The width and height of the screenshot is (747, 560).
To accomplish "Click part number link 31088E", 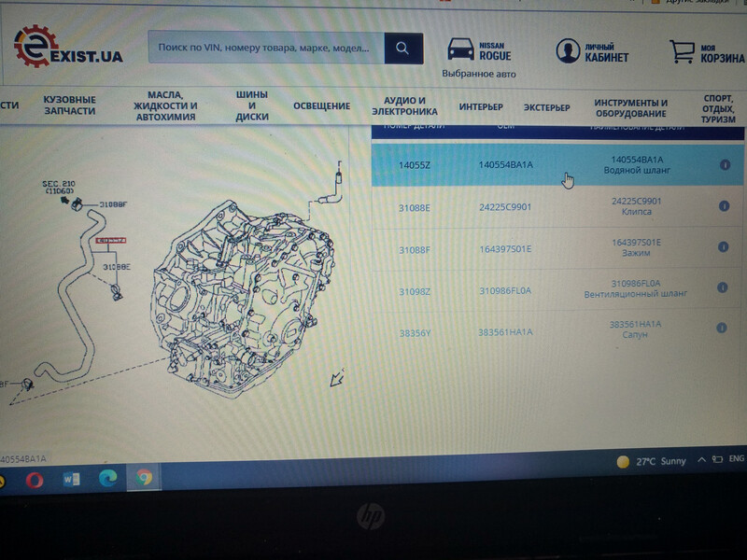I will (x=415, y=207).
